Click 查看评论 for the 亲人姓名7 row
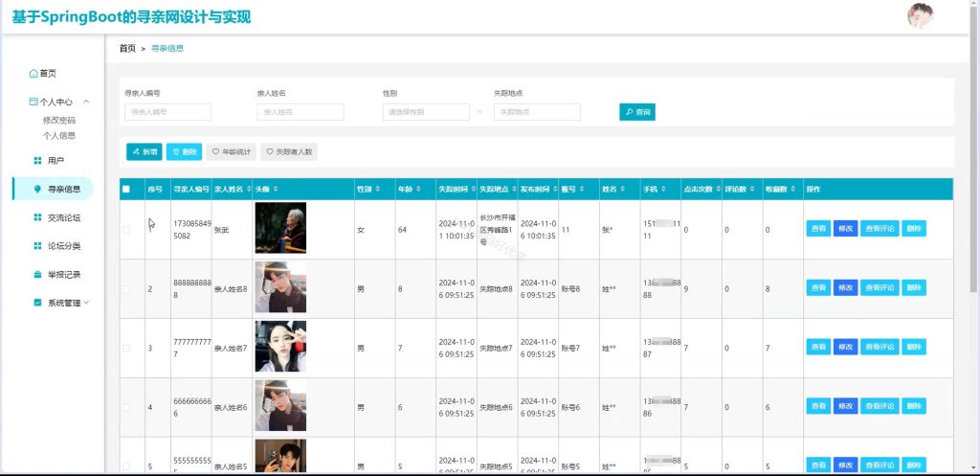 [x=880, y=347]
